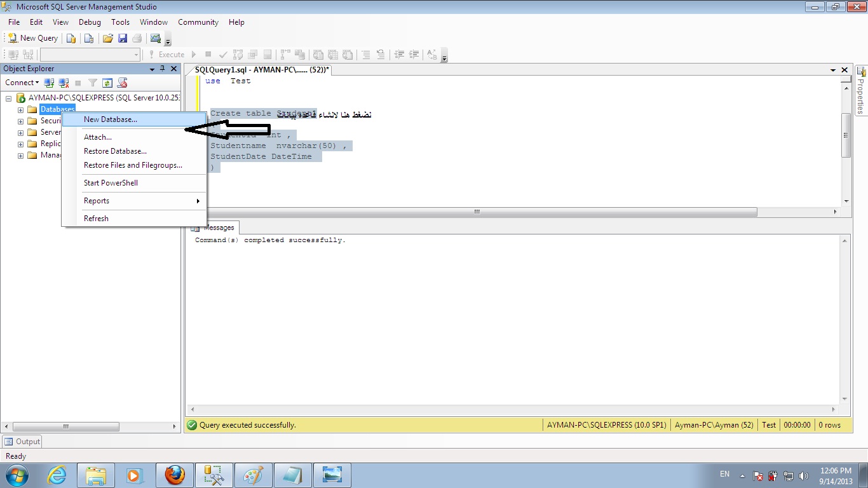This screenshot has width=868, height=488.
Task: Open the Properties side tab
Action: (x=861, y=90)
